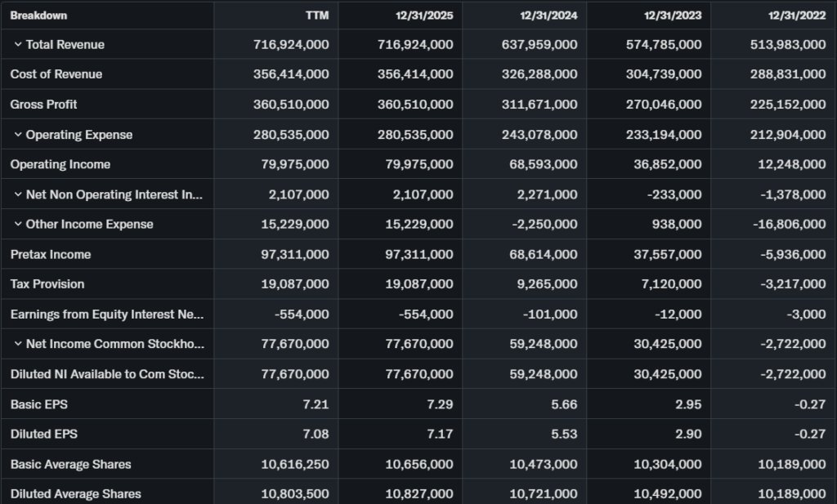Expand Net Non Operating Interest chevron

(17, 194)
